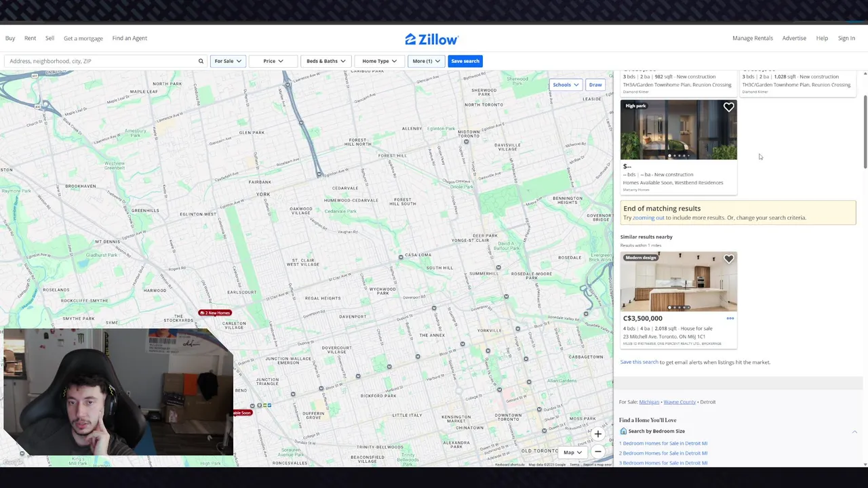
Task: Click 'TH3A/Garden Townhome Plan, Reunion Crossing' text
Action: (x=677, y=85)
